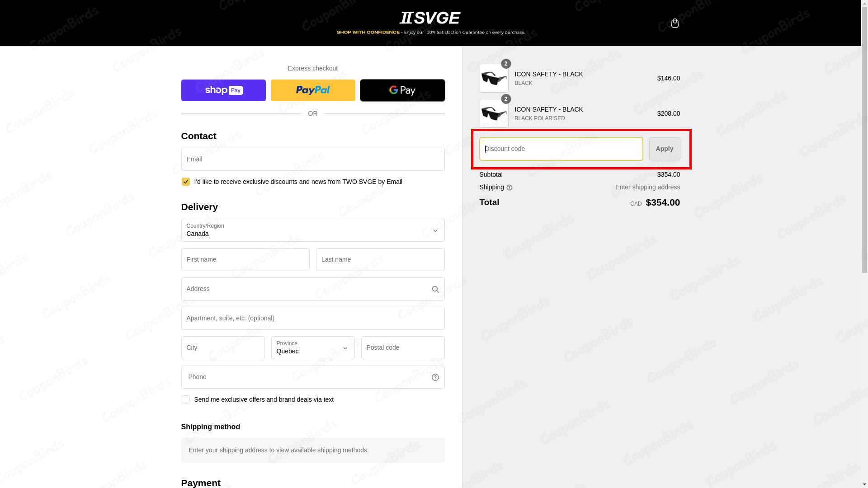The width and height of the screenshot is (868, 488).
Task: Checkout with Shop Pay
Action: tap(223, 90)
